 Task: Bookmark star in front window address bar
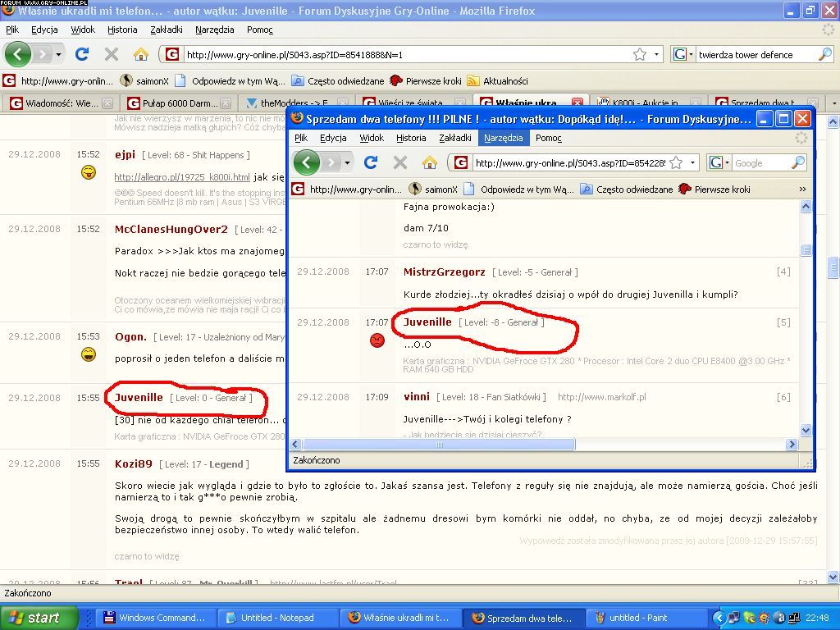click(x=677, y=162)
